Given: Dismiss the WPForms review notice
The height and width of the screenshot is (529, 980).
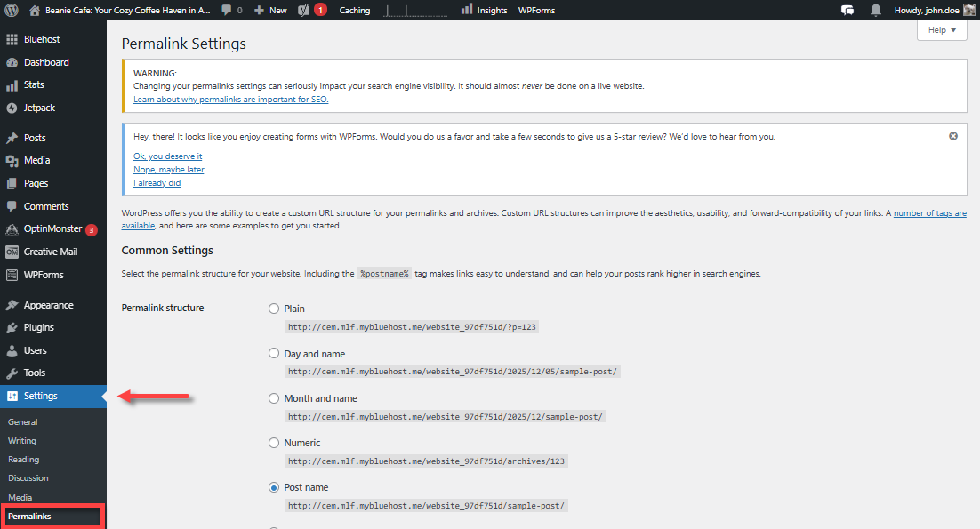Looking at the screenshot, I should [952, 135].
